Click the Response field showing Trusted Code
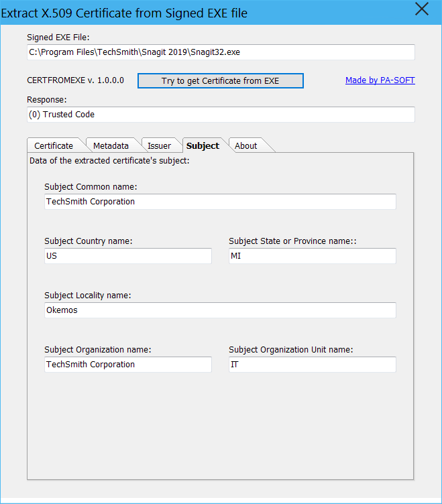442x504 pixels. click(220, 115)
